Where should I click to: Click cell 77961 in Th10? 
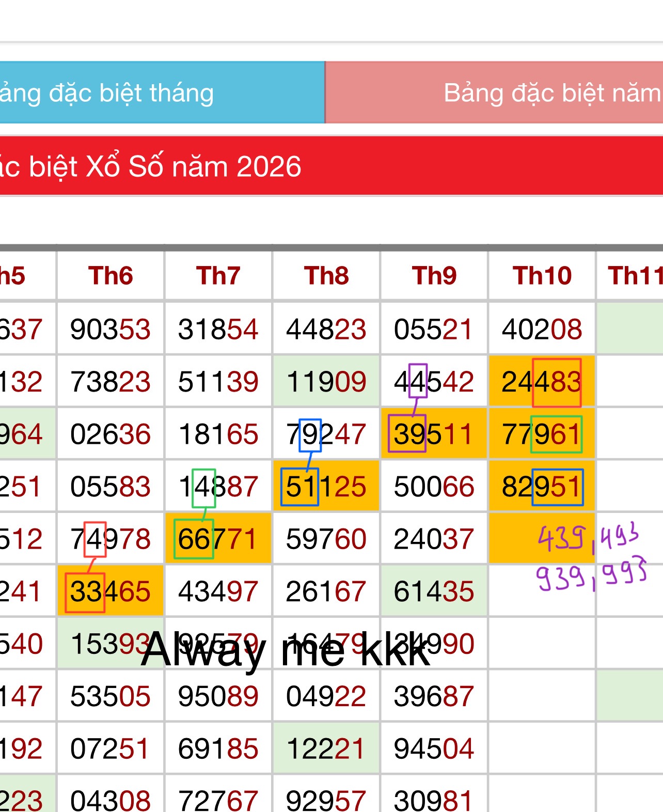(542, 434)
